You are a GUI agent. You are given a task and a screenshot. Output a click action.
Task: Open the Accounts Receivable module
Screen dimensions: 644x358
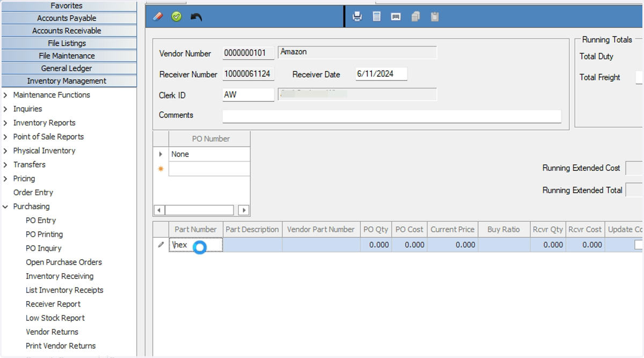69,31
